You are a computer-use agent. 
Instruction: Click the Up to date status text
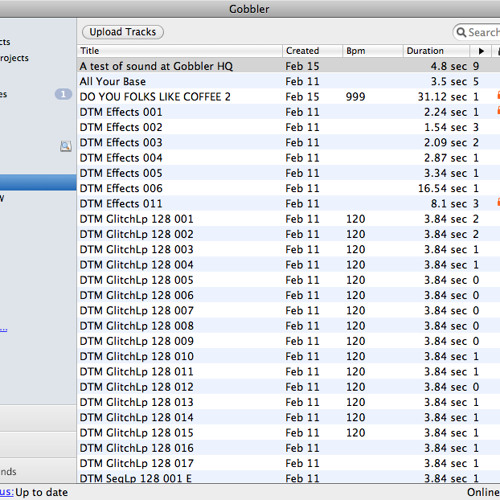(42, 492)
